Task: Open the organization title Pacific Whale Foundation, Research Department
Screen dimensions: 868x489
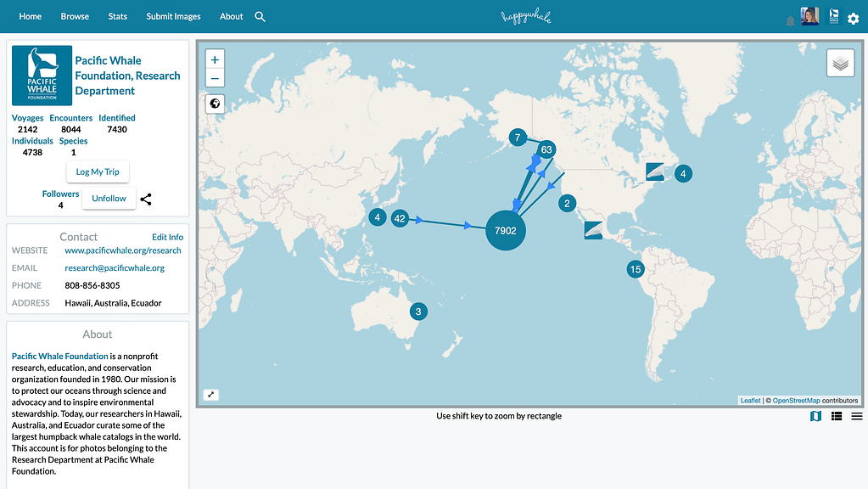Action: (x=128, y=76)
